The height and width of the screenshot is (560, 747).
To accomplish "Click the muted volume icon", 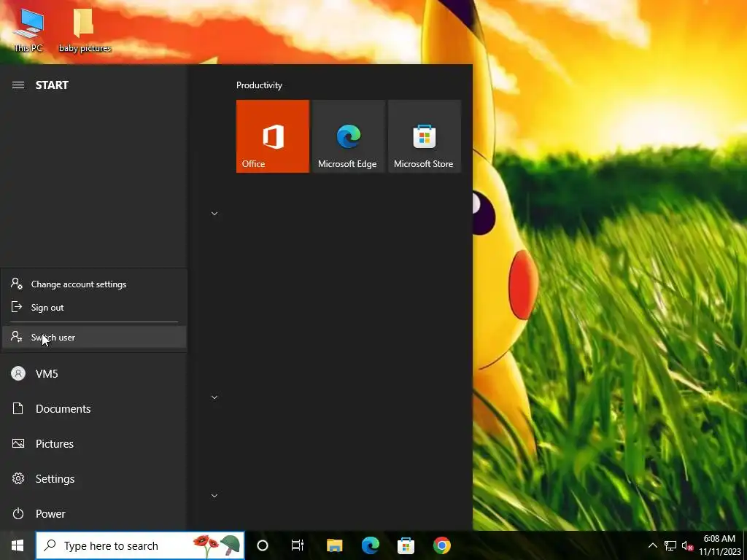I will (687, 545).
